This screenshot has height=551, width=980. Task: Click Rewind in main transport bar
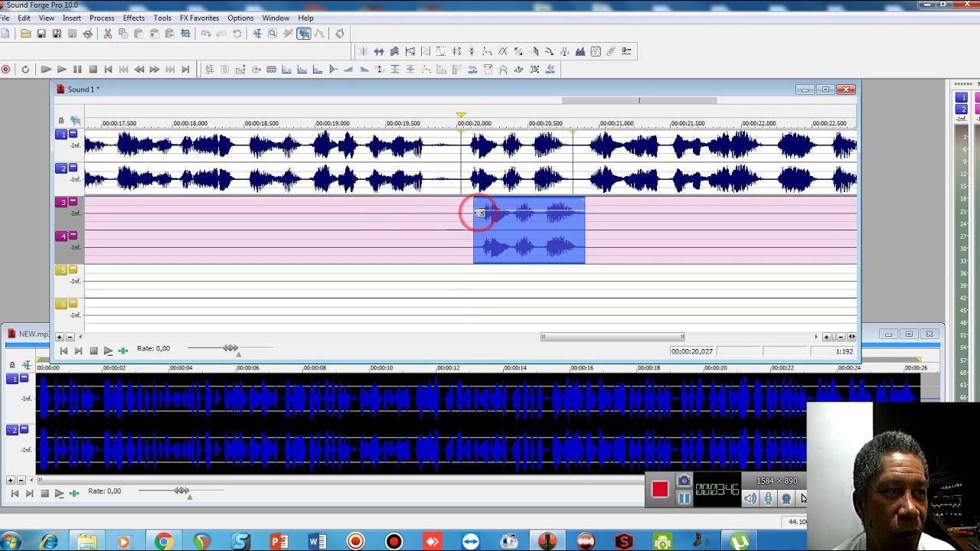pos(139,70)
